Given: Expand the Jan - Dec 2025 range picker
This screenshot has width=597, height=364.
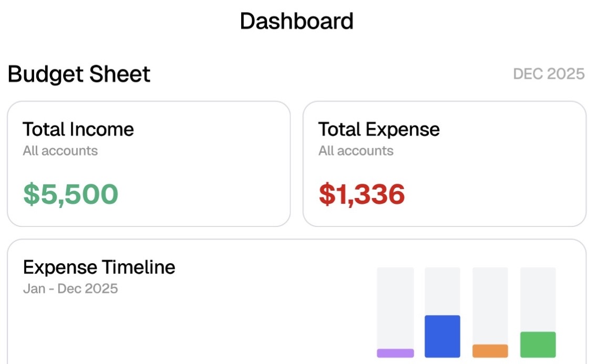Looking at the screenshot, I should (x=70, y=288).
